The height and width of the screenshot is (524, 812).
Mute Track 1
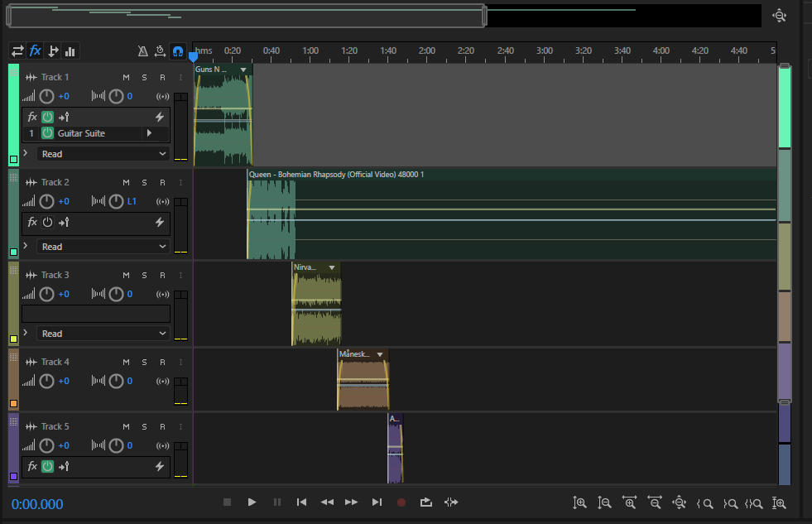tap(126, 77)
